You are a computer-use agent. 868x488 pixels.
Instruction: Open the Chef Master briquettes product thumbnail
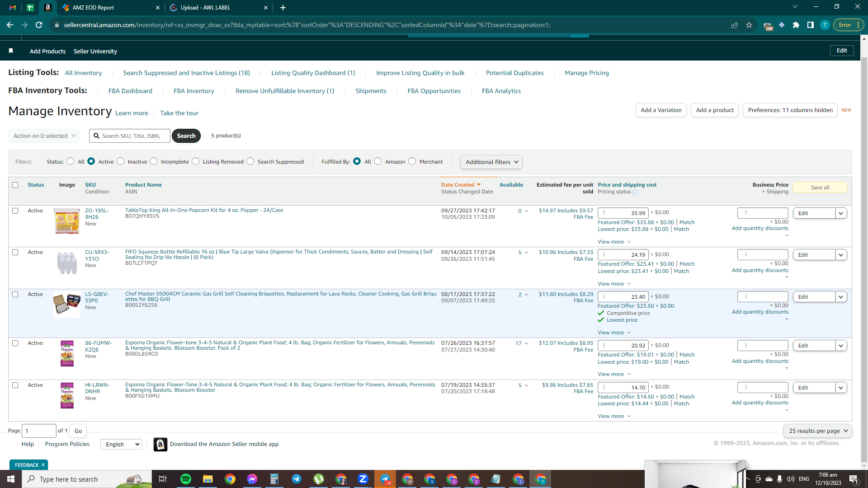(x=67, y=304)
